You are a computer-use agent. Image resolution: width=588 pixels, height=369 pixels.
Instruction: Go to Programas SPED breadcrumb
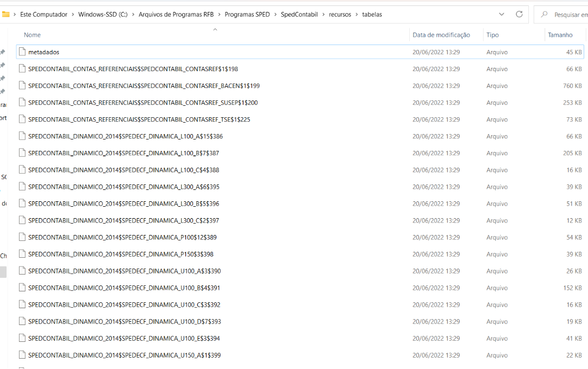click(x=247, y=14)
